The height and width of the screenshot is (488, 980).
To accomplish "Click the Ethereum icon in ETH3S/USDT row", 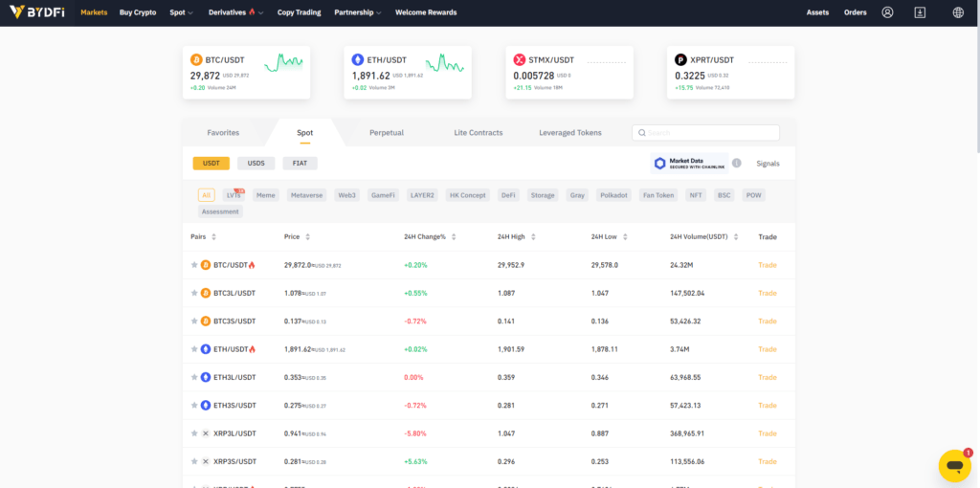I will click(206, 406).
